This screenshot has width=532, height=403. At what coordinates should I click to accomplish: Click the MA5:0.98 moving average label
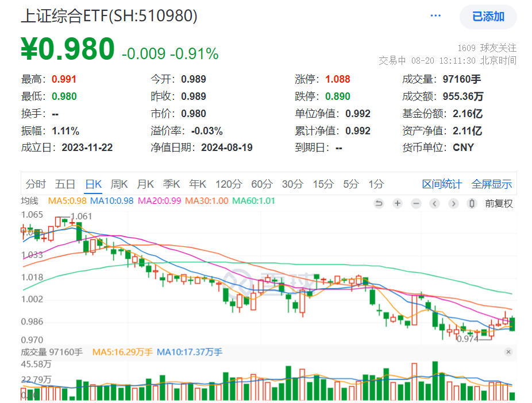67,201
